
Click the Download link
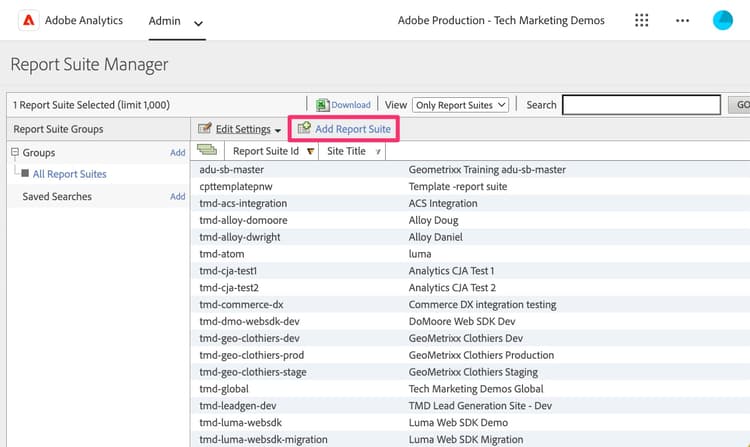(x=351, y=105)
